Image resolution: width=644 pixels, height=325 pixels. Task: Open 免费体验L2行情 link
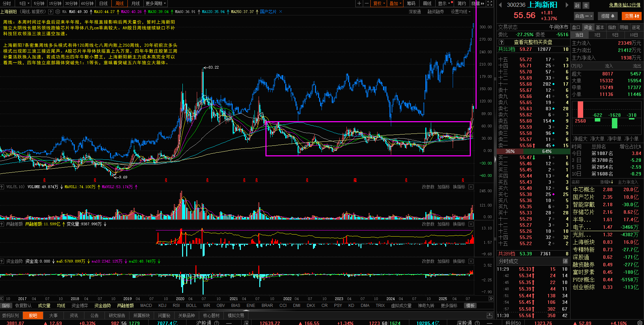[625, 5]
